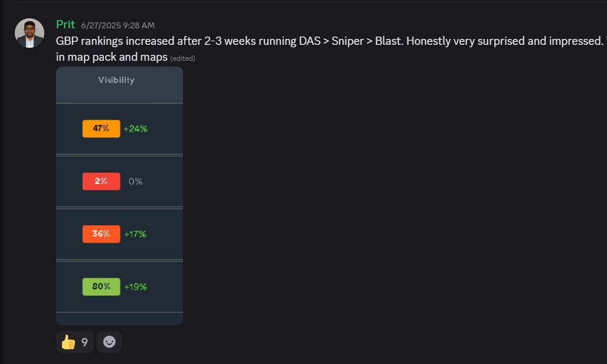Click the 36% orange visibility badge

[x=100, y=234]
